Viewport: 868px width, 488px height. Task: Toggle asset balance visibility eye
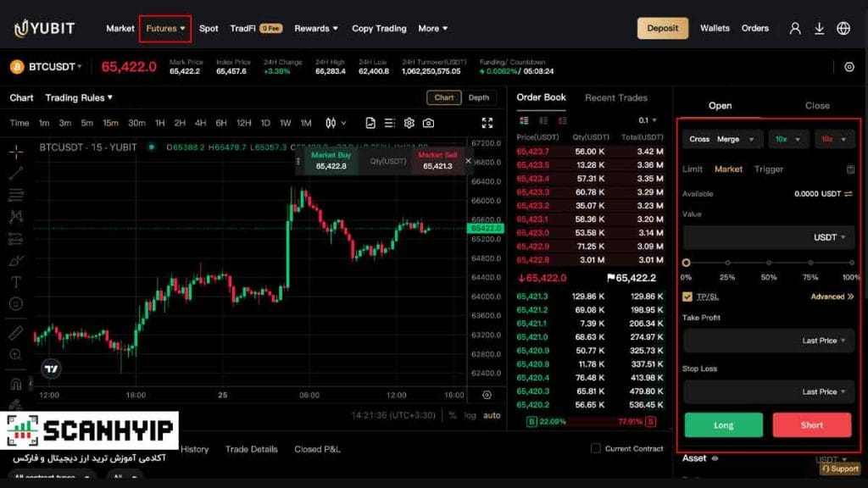click(x=715, y=458)
